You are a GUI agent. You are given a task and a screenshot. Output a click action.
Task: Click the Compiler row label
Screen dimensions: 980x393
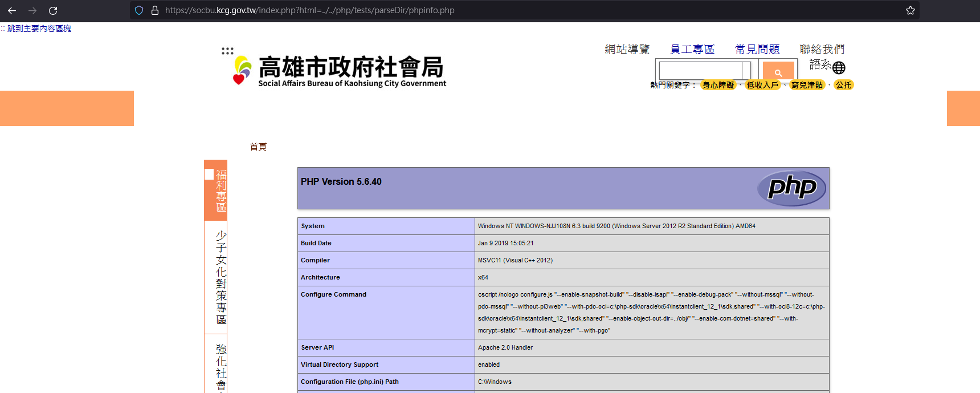pos(315,260)
